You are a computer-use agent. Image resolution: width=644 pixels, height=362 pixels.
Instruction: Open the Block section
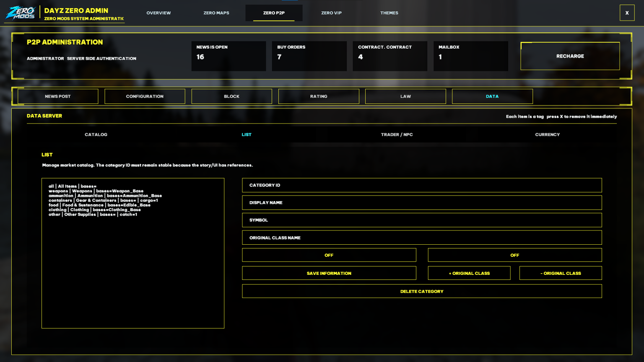click(231, 96)
